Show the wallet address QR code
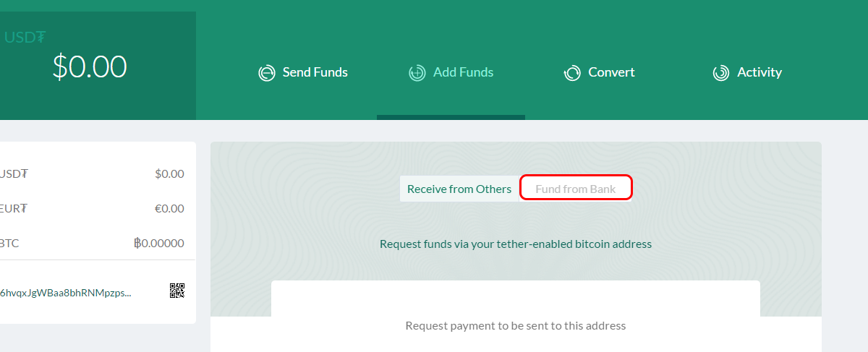 (177, 291)
